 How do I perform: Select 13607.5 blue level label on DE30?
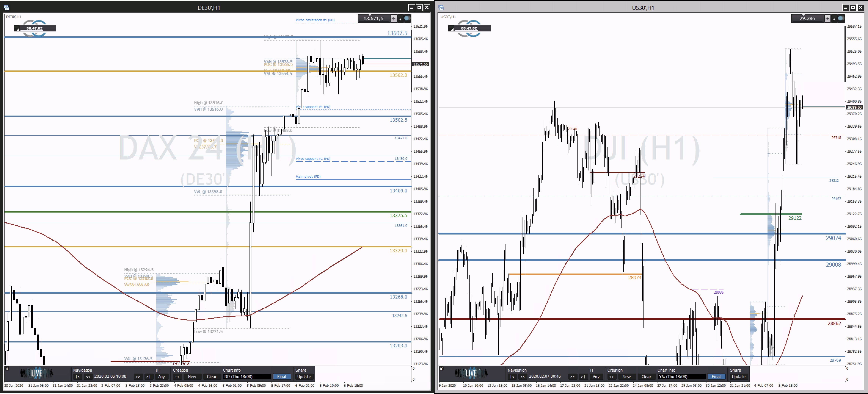coord(397,33)
